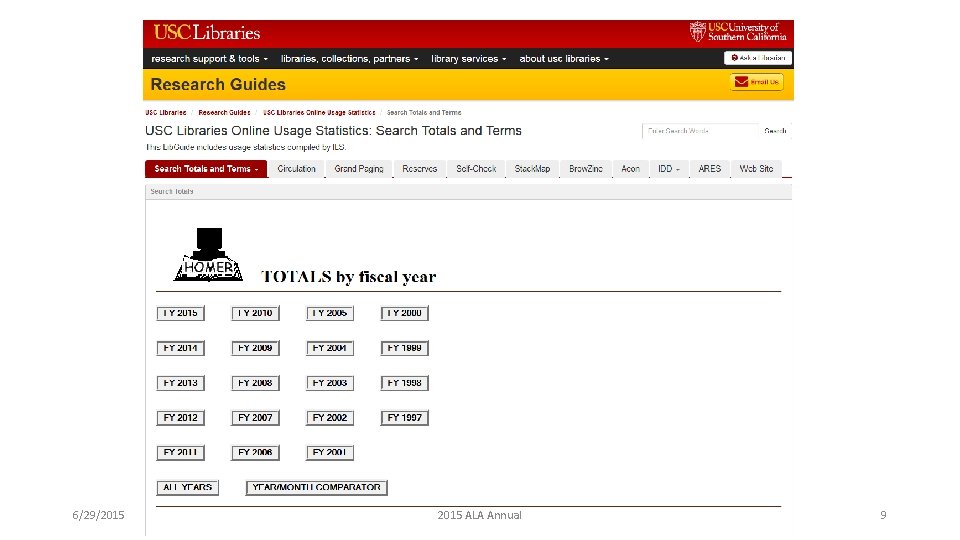
Task: Expand libraries, collections, partners menu
Action: (350, 59)
